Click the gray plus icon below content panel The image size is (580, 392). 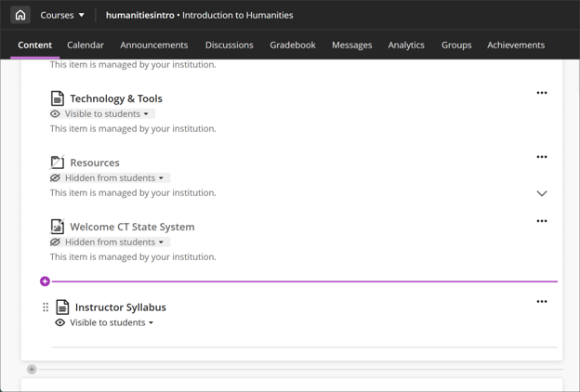[x=32, y=369]
